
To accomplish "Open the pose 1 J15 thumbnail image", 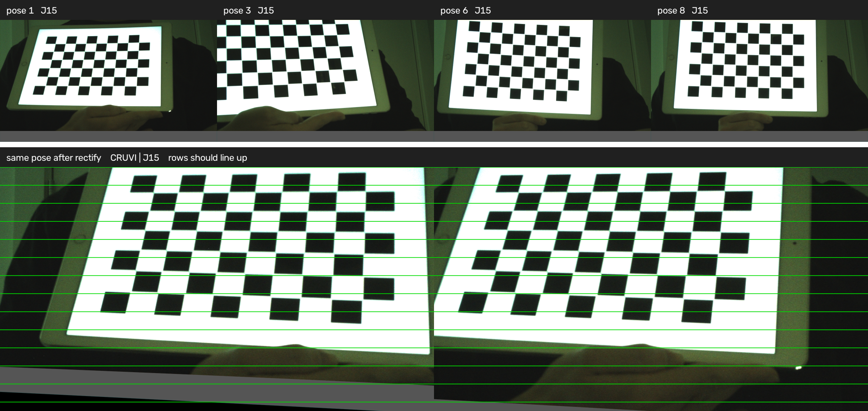I will 108,80.
